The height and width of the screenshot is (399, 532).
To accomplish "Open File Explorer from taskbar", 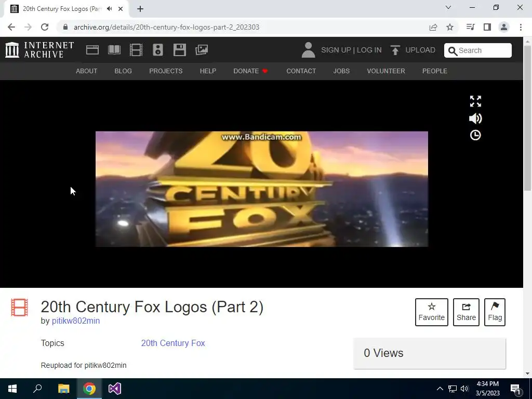I will pos(63,389).
